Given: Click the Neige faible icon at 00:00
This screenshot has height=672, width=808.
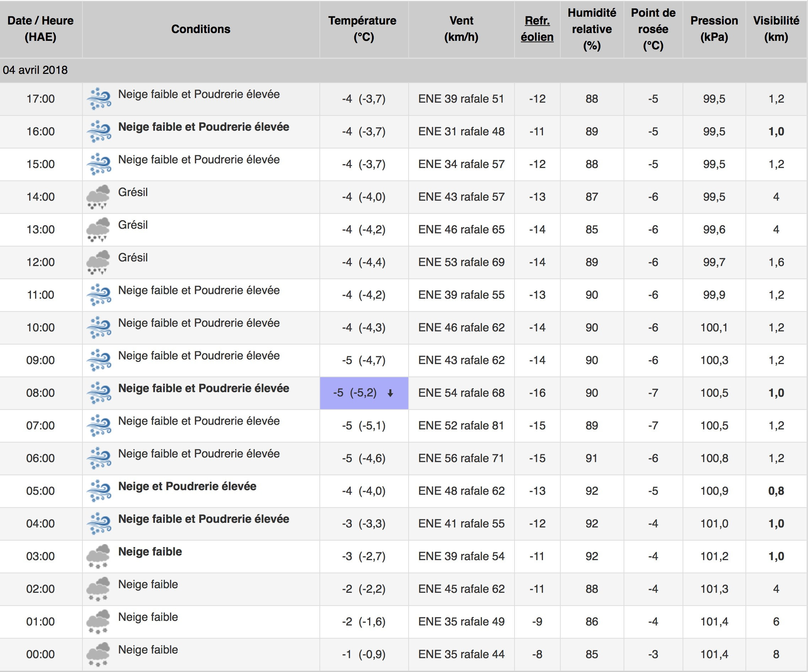Looking at the screenshot, I should point(98,655).
